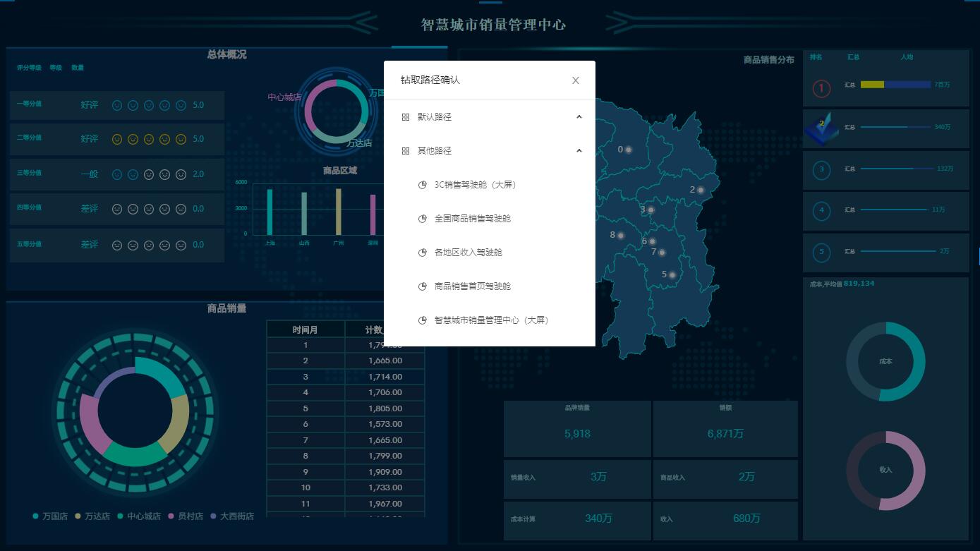Viewport: 980px width, 551px height.
Task: Click the 中心城店 label on the ring chart
Action: [284, 97]
